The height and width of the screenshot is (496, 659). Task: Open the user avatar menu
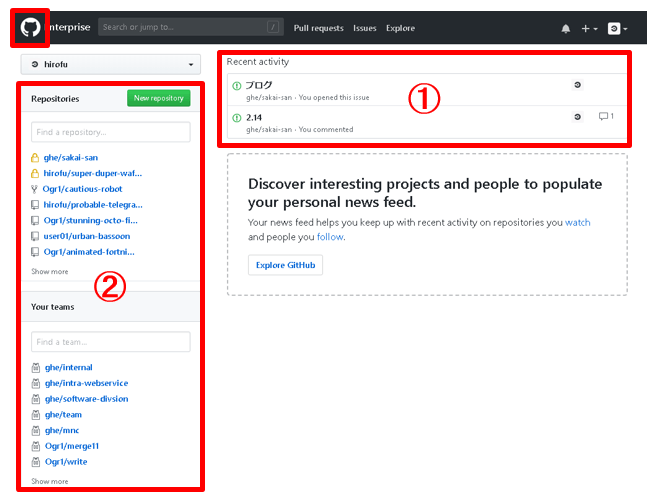(x=617, y=29)
